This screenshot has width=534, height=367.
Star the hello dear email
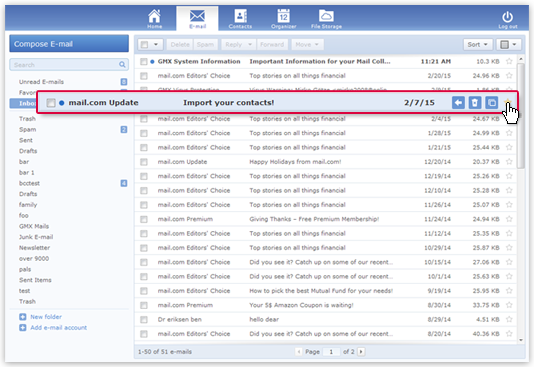point(509,319)
